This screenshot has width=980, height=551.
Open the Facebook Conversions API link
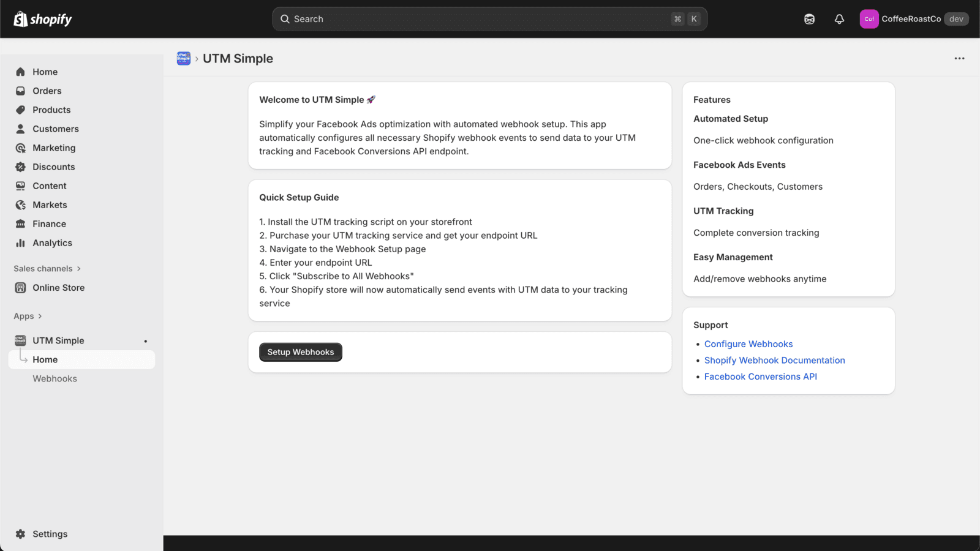pos(761,377)
